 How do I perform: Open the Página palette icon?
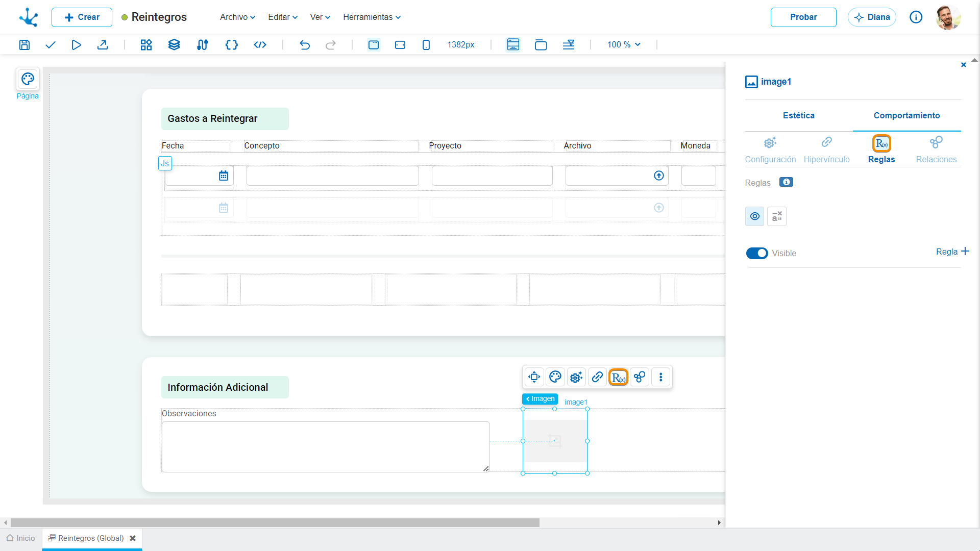(x=28, y=79)
